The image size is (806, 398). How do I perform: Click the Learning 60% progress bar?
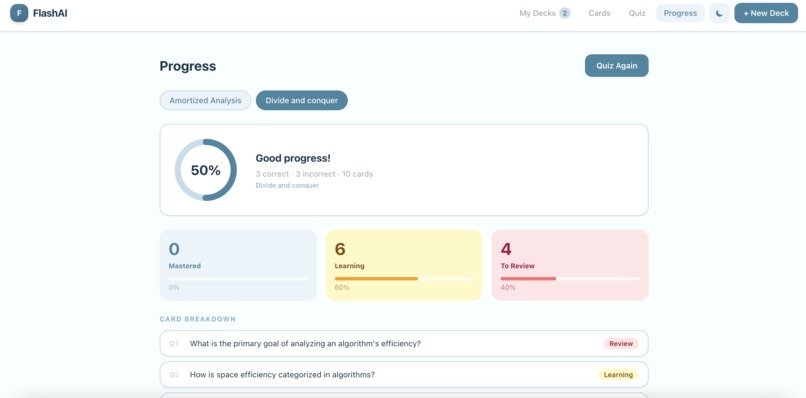pos(404,279)
